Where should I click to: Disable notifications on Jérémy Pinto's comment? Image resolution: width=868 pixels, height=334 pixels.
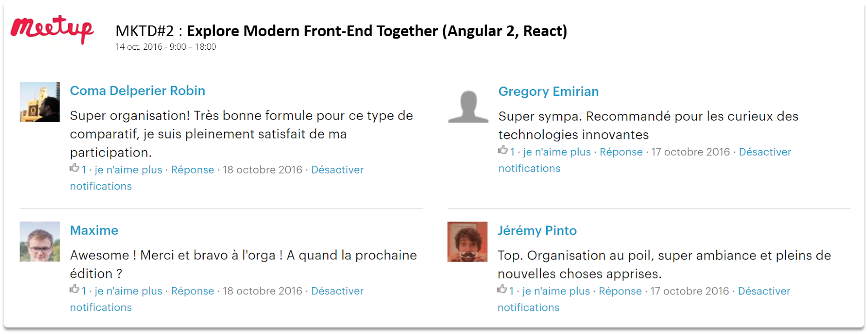click(x=764, y=291)
